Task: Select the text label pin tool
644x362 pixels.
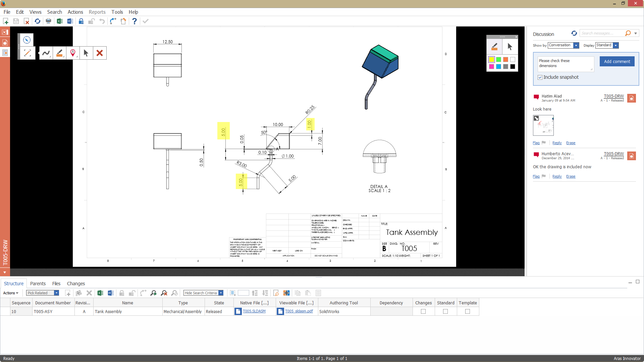Action: pyautogui.click(x=73, y=53)
